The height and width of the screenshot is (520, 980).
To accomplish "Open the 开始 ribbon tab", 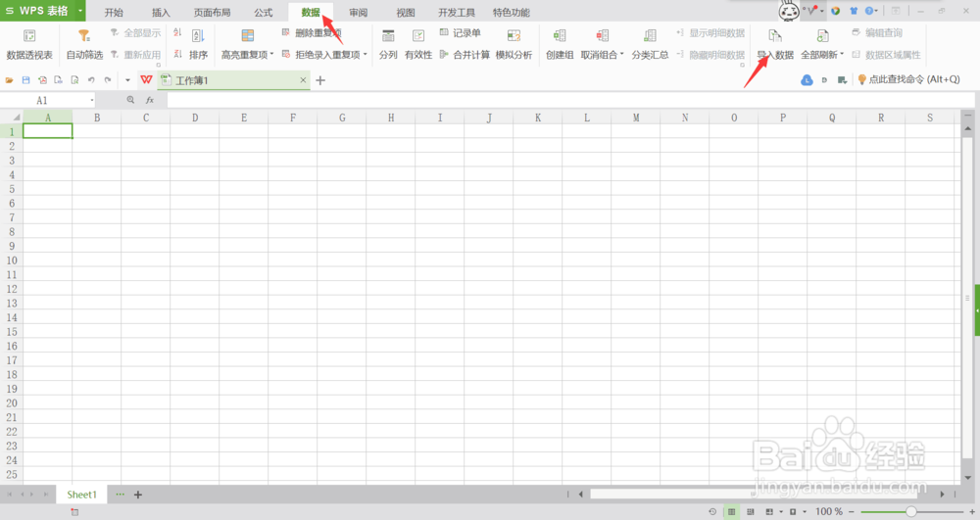I will coord(114,13).
